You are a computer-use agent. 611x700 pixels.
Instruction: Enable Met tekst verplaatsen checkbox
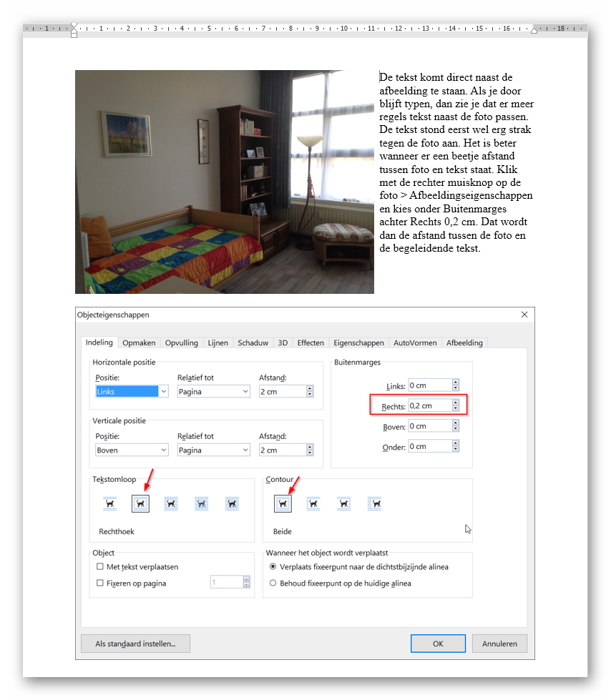100,567
